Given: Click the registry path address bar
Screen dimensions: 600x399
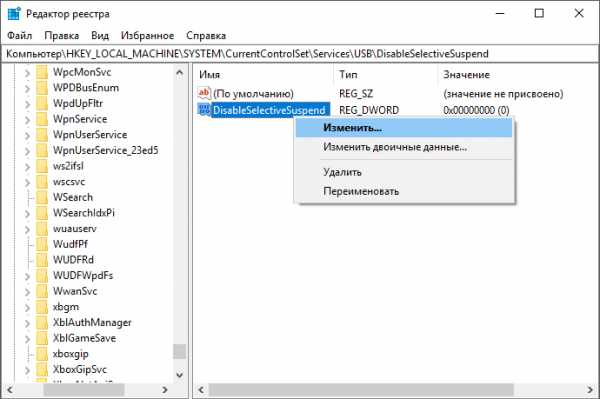Looking at the screenshot, I should [300, 54].
